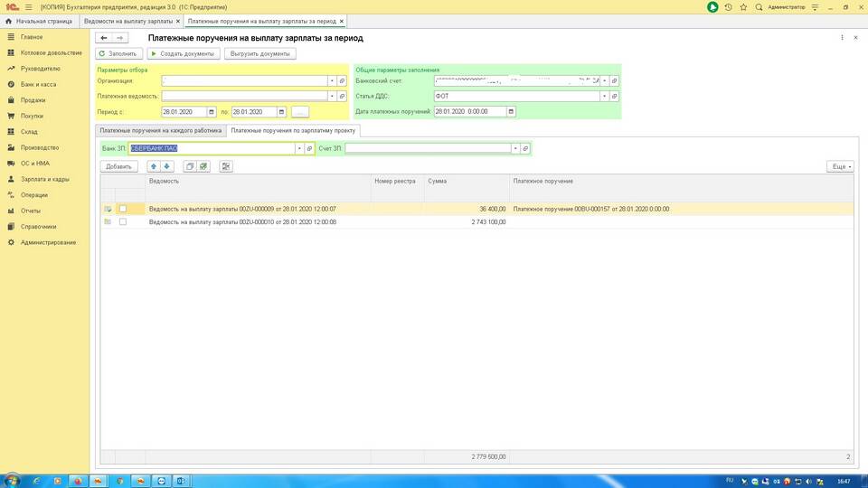
Task: Close the Ведомости на выплату зарплаты tab
Action: 178,21
